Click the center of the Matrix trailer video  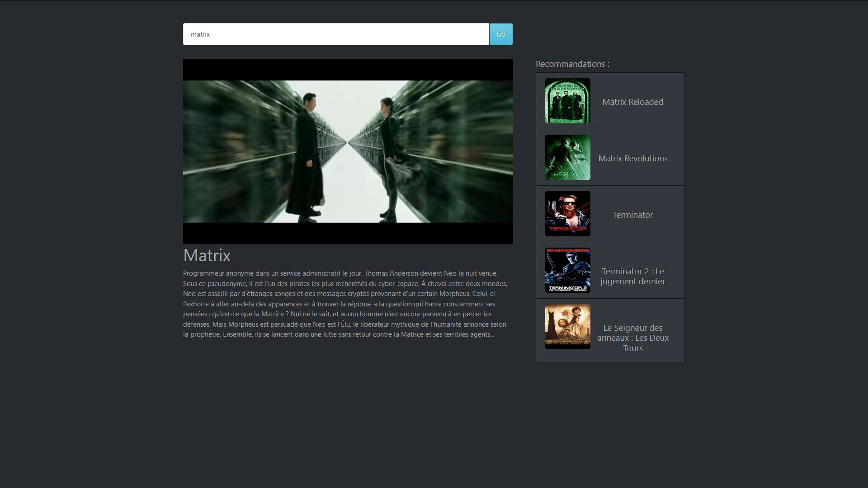(348, 151)
